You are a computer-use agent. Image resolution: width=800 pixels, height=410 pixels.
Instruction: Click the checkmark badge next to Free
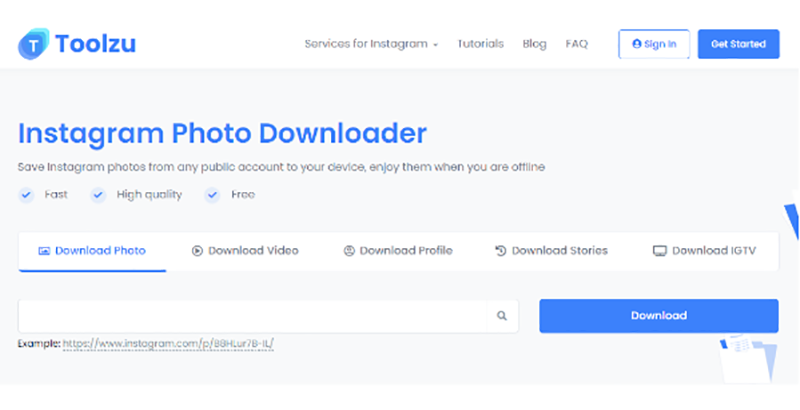[212, 195]
